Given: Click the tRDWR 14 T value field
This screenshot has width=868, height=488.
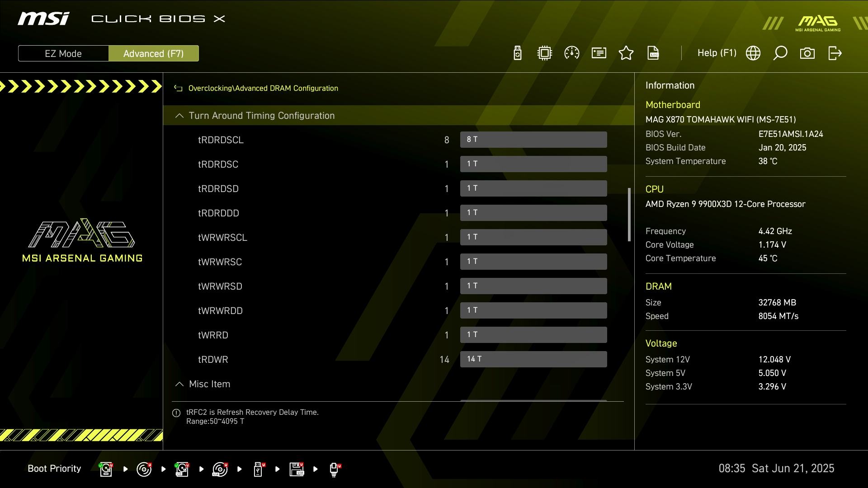Looking at the screenshot, I should tap(533, 359).
